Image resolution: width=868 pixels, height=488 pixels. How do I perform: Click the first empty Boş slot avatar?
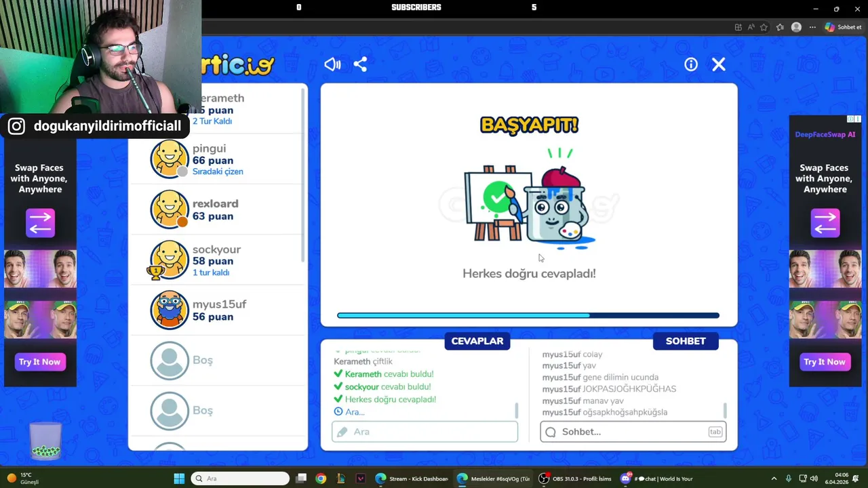(x=169, y=360)
